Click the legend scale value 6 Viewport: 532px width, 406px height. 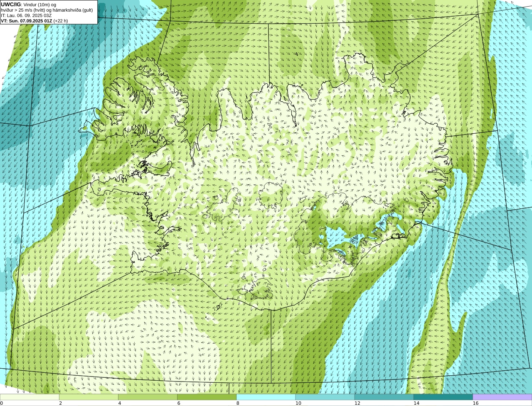click(x=179, y=403)
